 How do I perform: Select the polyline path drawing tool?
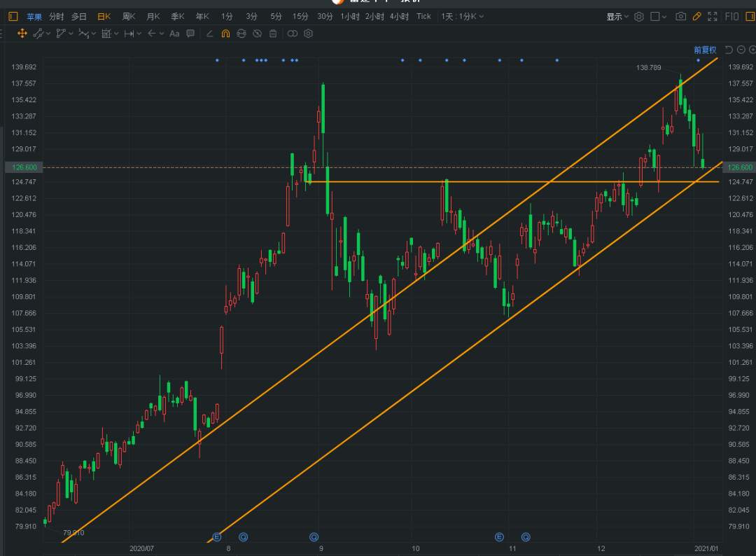pyautogui.click(x=61, y=34)
